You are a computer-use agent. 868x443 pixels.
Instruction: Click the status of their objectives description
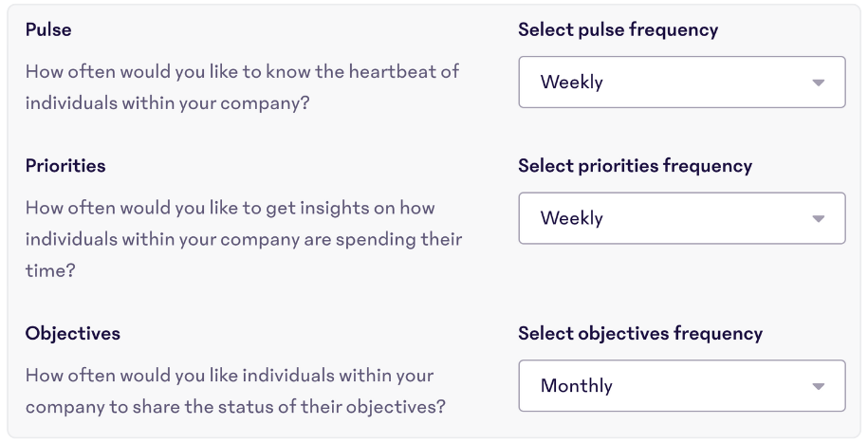(x=235, y=391)
